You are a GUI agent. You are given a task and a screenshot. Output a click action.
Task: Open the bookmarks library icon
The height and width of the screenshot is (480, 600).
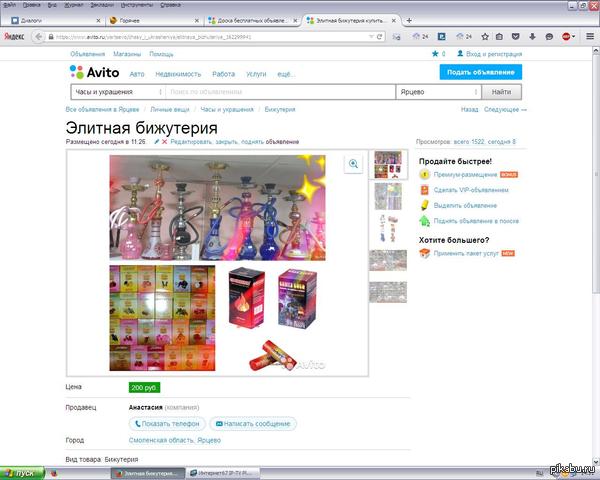tap(499, 37)
